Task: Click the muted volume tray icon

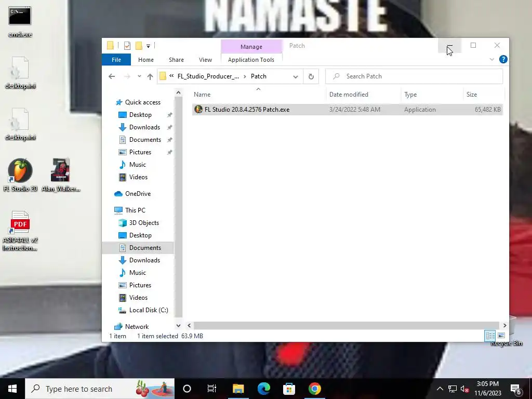Action: click(x=465, y=389)
